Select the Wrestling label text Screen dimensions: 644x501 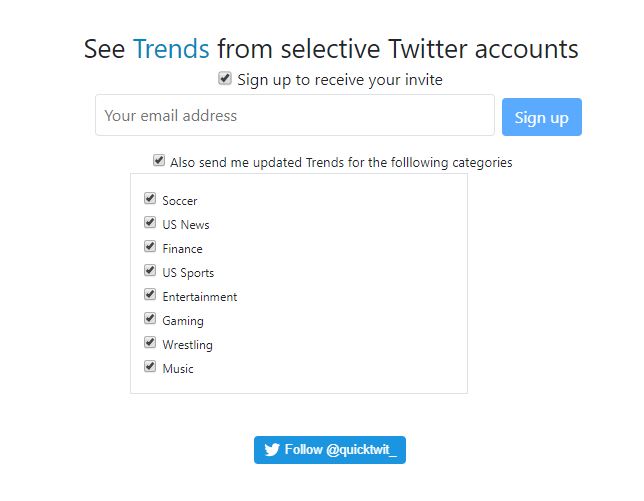click(x=188, y=345)
